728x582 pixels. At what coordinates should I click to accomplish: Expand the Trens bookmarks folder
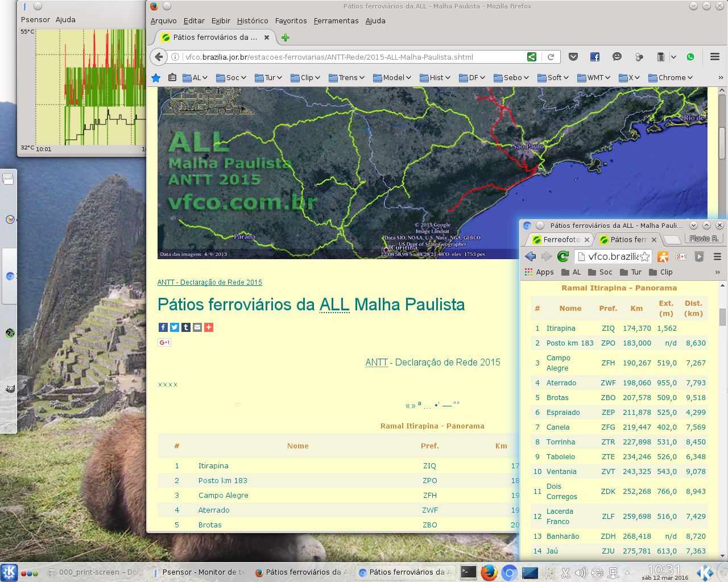tap(346, 78)
